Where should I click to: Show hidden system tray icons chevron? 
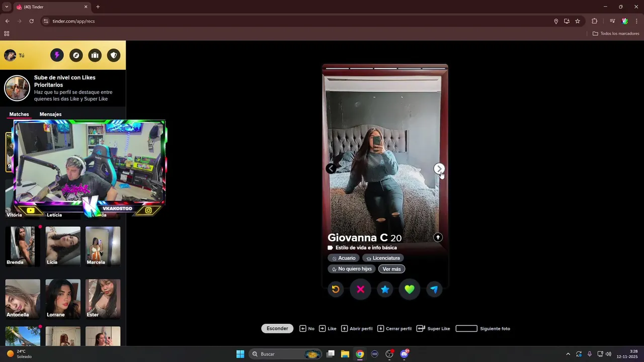coord(568,354)
